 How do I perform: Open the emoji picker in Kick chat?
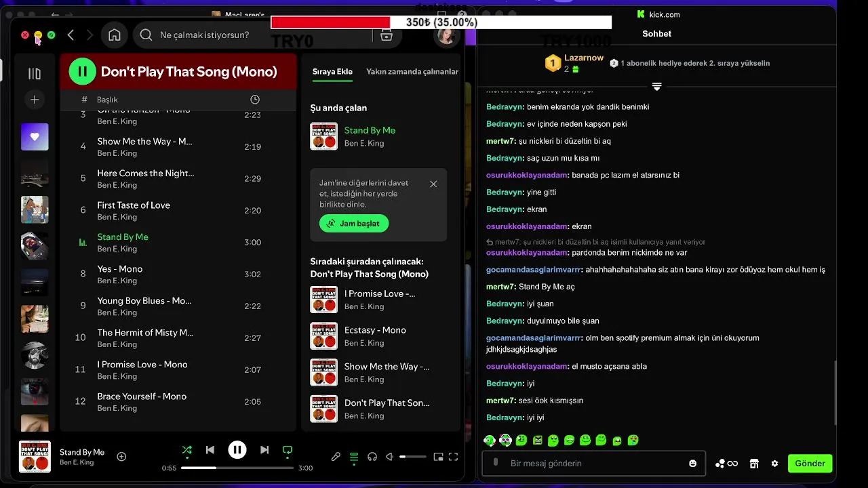692,464
